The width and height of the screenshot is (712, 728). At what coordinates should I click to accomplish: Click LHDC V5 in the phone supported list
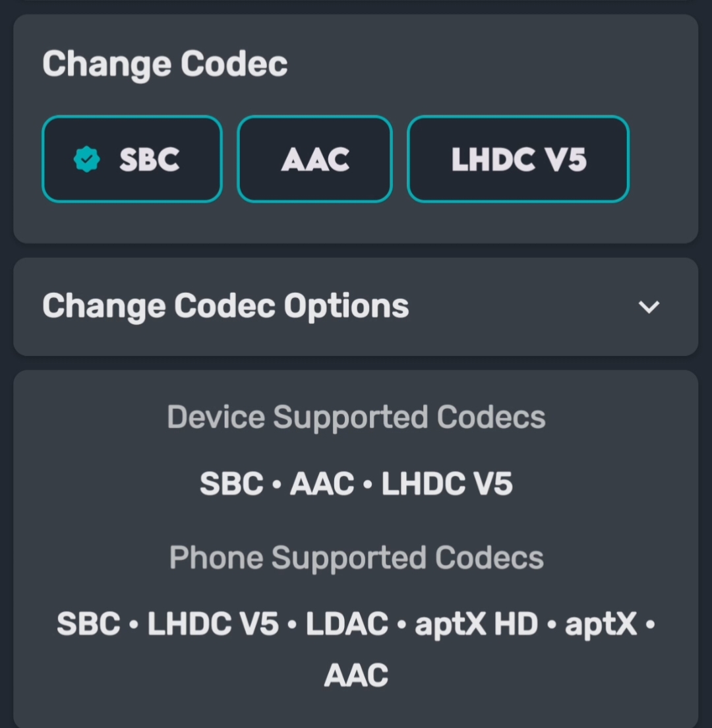213,624
